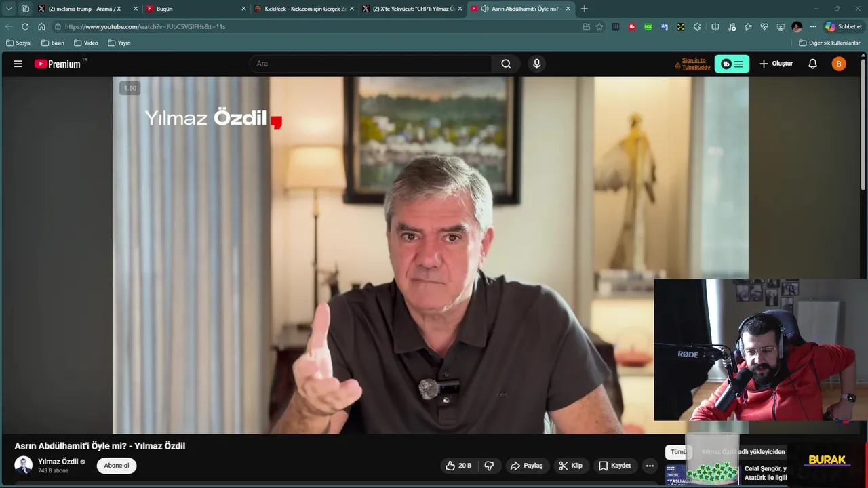
Task: Open the red extension icon in toolbar
Action: pos(632,26)
